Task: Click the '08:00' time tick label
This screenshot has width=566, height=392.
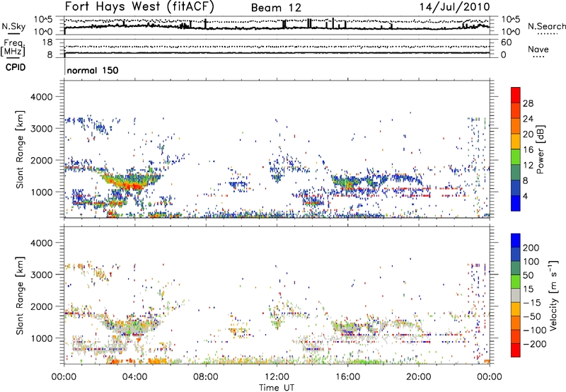Action: point(206,377)
